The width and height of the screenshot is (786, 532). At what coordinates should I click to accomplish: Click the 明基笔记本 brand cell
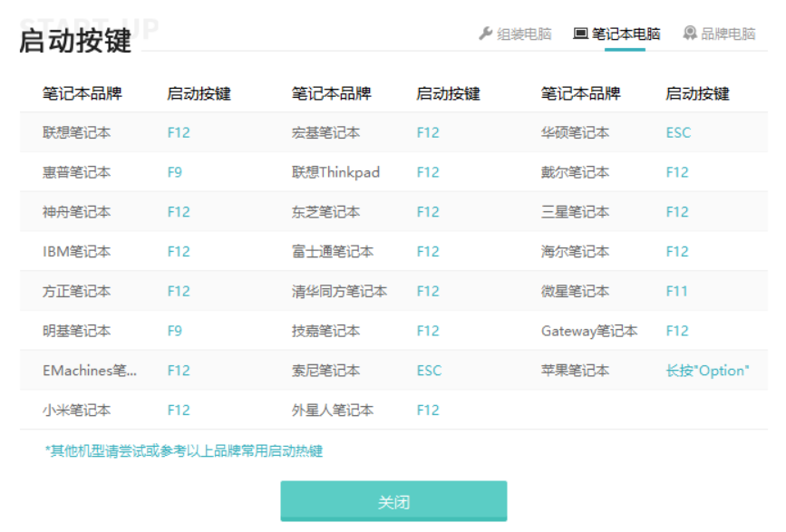pos(77,331)
